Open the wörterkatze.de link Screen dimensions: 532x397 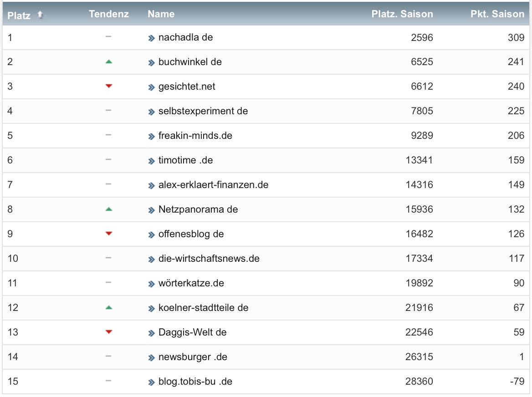(191, 283)
